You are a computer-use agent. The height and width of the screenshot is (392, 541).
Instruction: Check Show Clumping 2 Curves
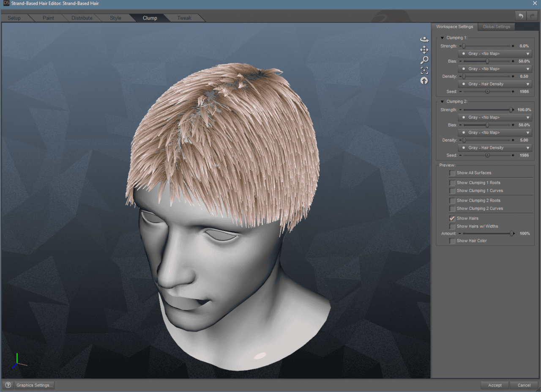452,208
